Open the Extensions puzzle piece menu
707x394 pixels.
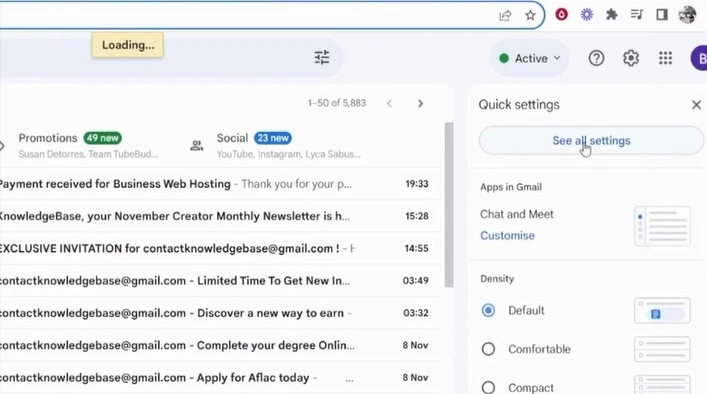(612, 15)
